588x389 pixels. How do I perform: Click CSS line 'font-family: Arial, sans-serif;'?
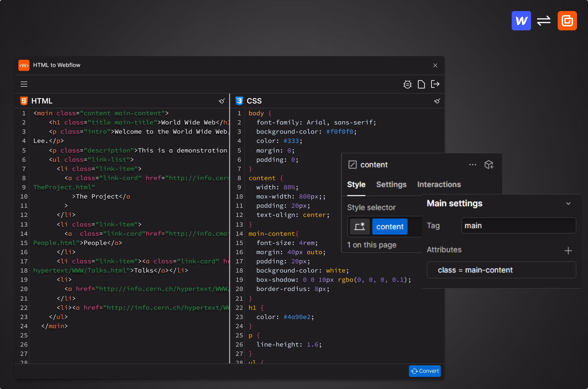(316, 123)
